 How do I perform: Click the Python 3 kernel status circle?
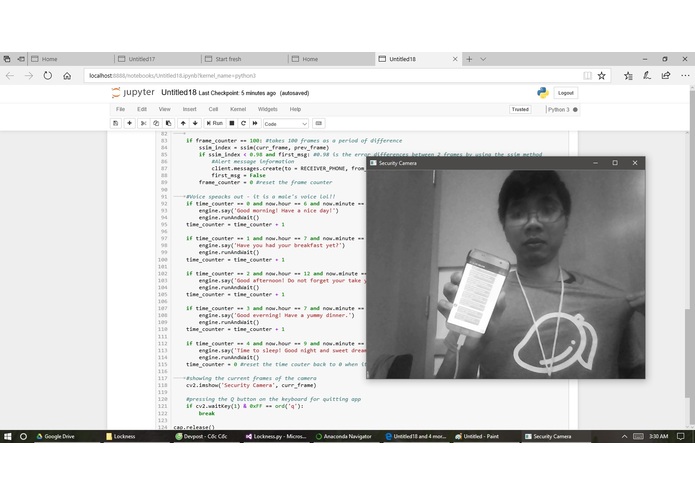pos(575,109)
